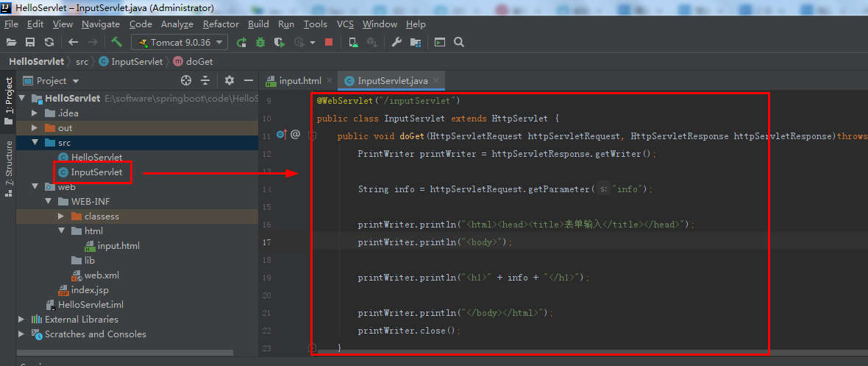Open the Navigate menu
This screenshot has height=366, width=868.
pos(101,24)
